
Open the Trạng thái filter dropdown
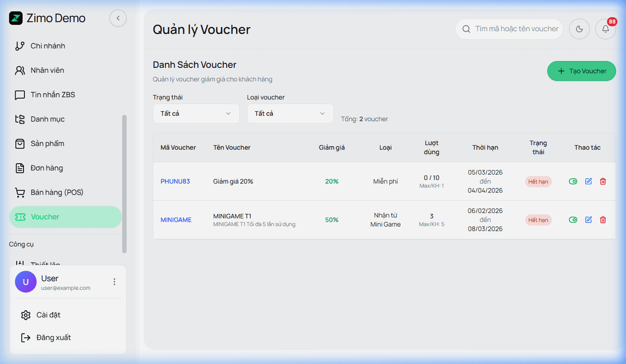(x=196, y=114)
